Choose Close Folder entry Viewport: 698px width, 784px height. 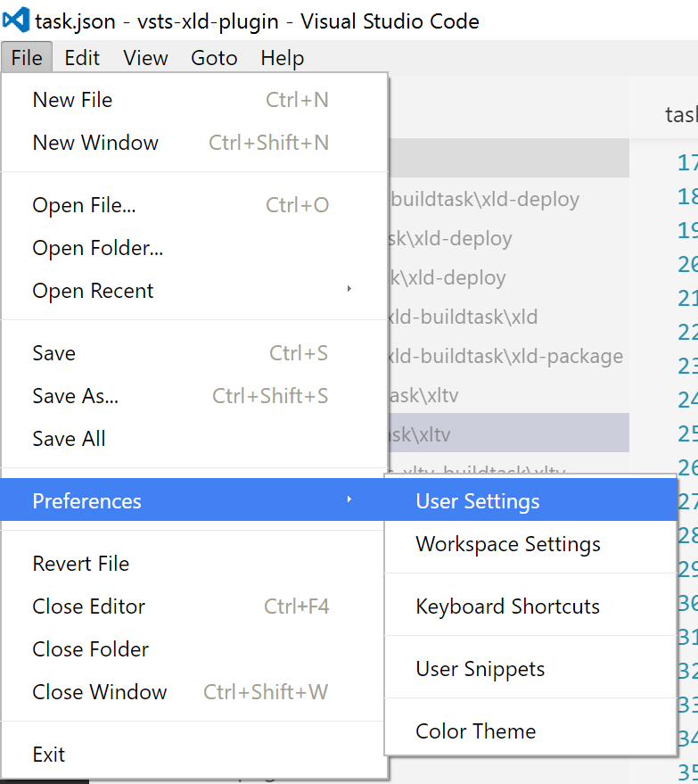click(x=194, y=649)
